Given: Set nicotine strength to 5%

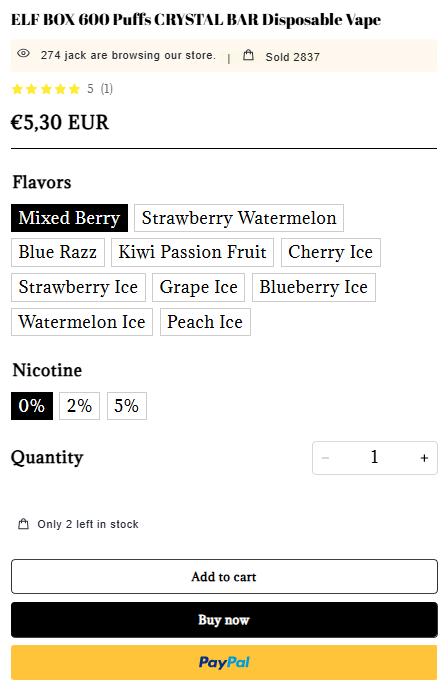Looking at the screenshot, I should [x=127, y=406].
